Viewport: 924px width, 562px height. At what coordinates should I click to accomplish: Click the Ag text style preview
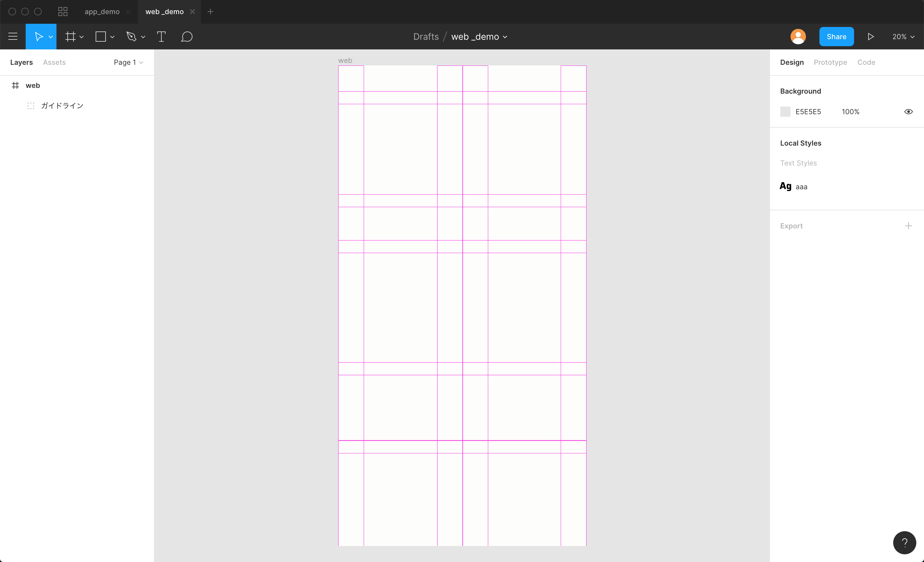click(785, 186)
